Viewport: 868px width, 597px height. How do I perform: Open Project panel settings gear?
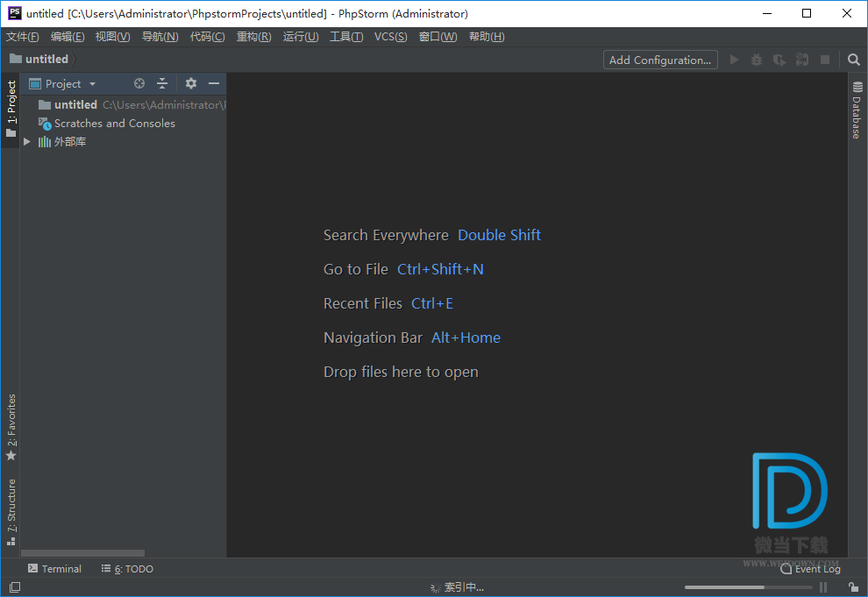point(191,83)
